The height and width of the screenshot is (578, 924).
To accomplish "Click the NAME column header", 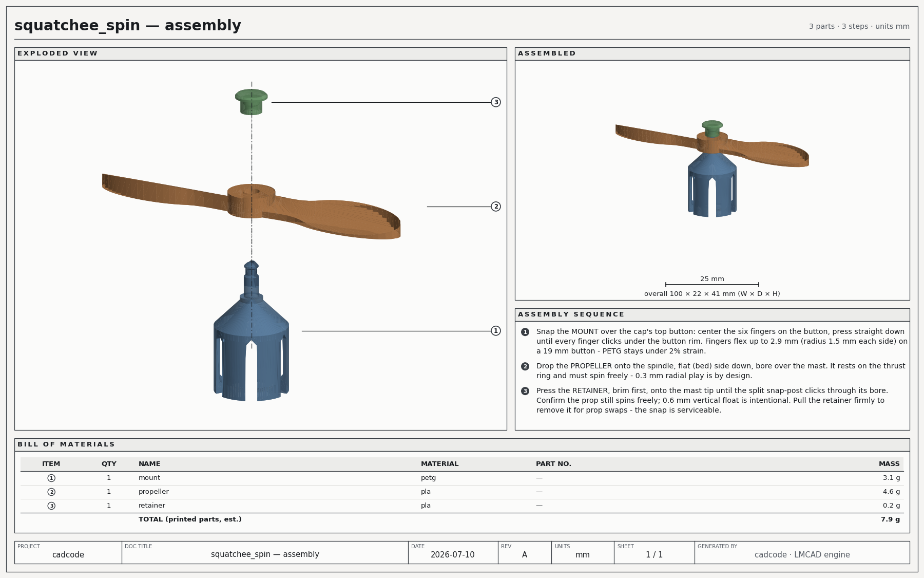I will (x=149, y=464).
